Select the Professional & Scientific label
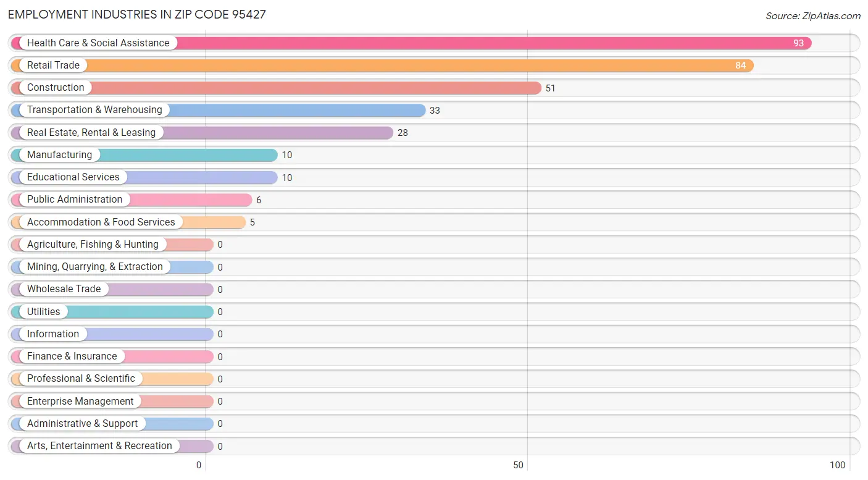This screenshot has height=480, width=868. 81,378
